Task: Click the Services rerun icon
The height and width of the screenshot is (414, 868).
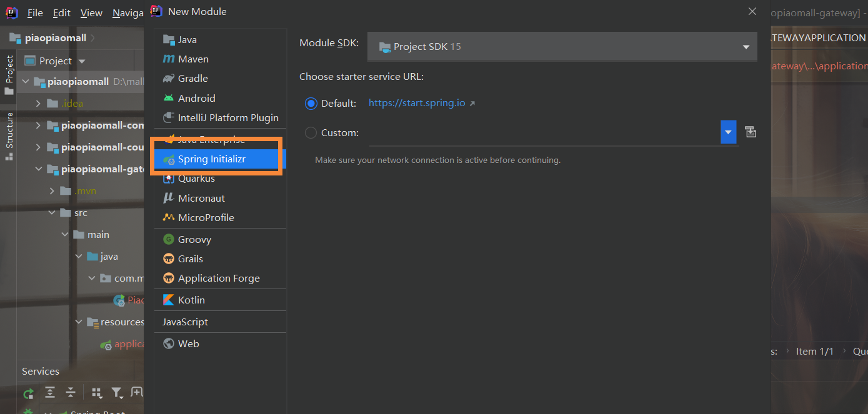Action: click(x=28, y=393)
